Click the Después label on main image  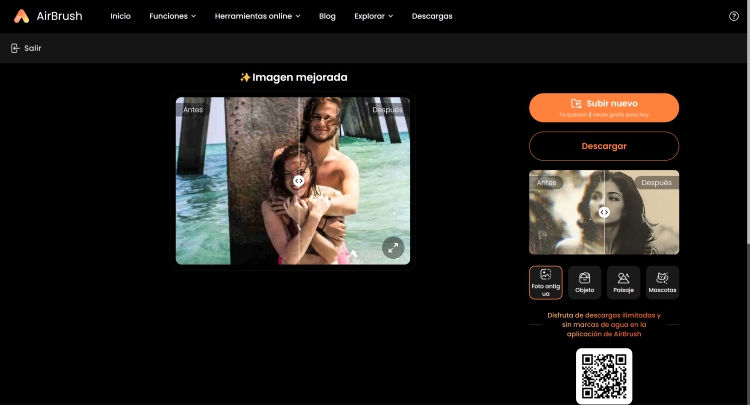[x=387, y=109]
